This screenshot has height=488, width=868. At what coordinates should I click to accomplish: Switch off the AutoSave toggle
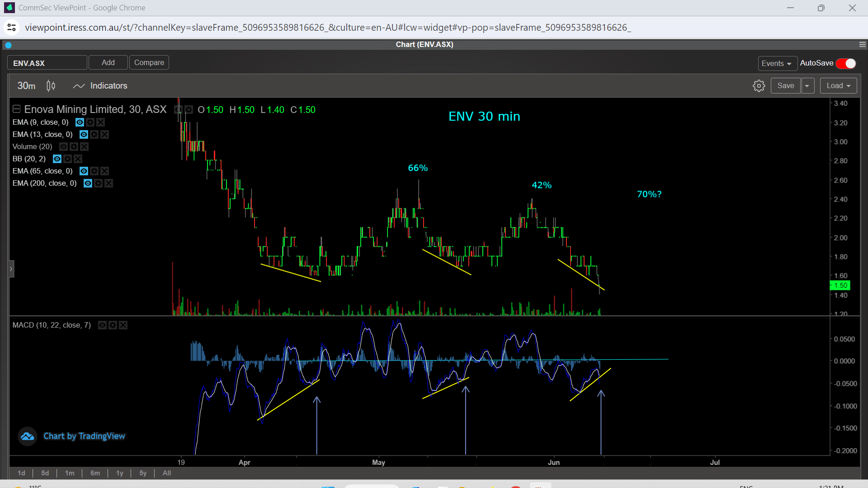tap(846, 64)
